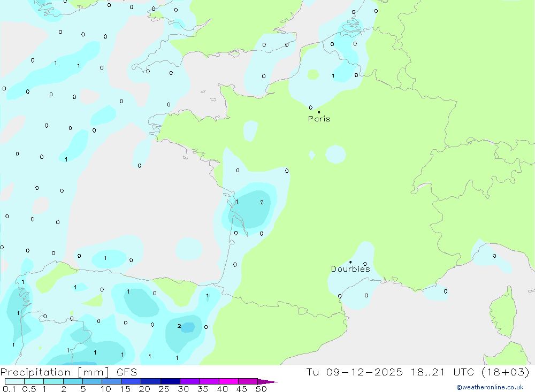
Task: Pick the 2–5 mm legend color swatch
Action: pos(73,381)
